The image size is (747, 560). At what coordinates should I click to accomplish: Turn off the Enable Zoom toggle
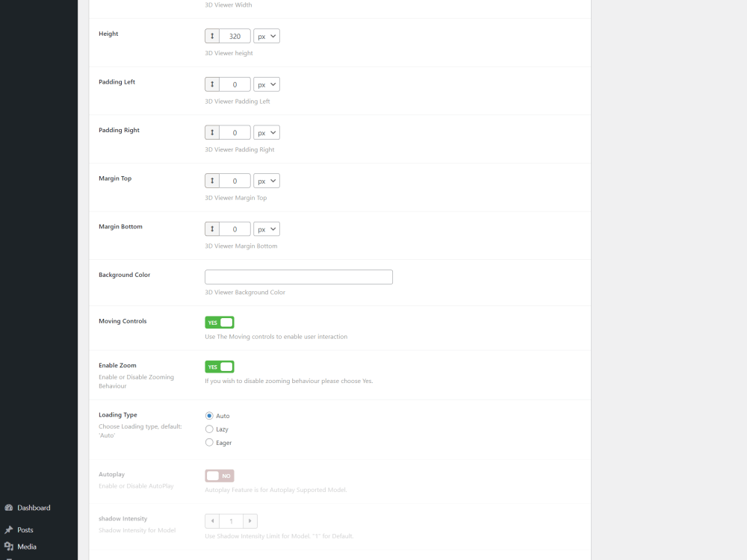[x=219, y=367]
